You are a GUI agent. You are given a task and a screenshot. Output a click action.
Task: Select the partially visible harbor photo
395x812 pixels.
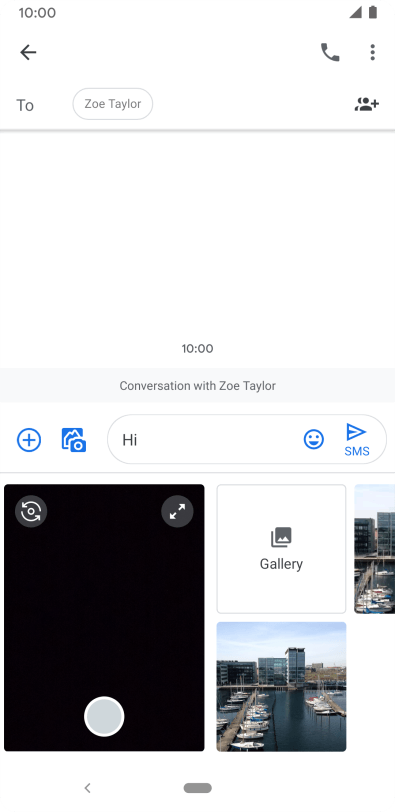point(375,549)
